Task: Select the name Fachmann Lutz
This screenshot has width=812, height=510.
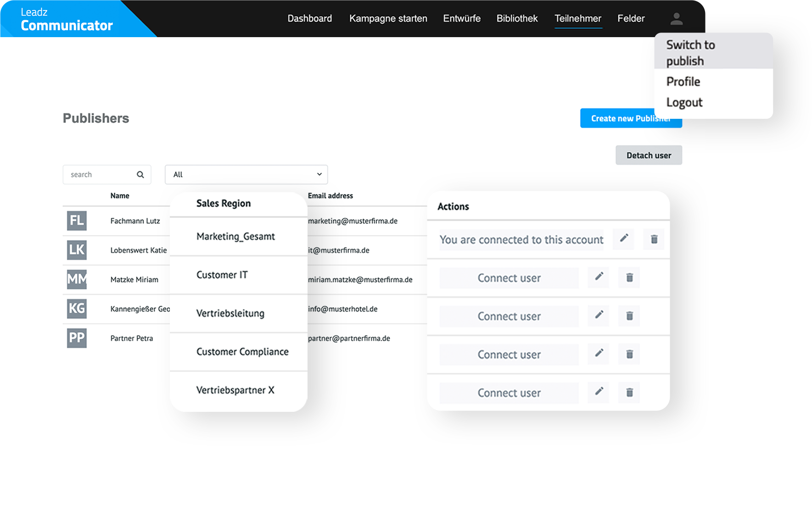Action: (x=135, y=221)
